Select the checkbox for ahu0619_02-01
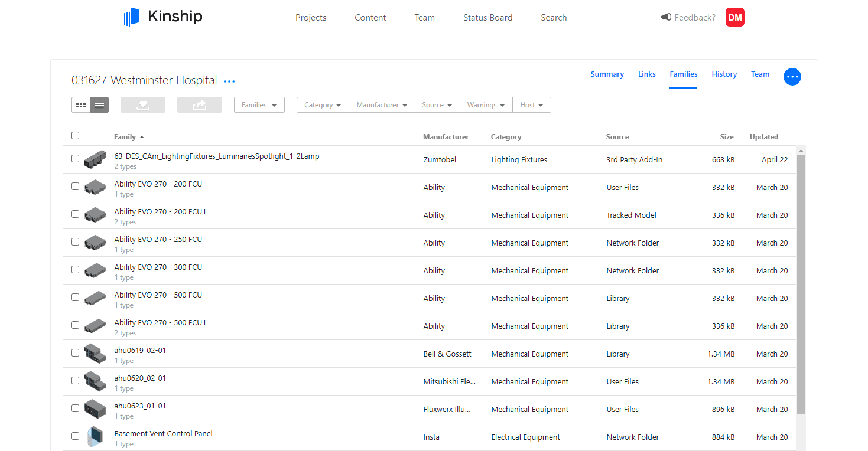Image resolution: width=868 pixels, height=451 pixels. [75, 352]
